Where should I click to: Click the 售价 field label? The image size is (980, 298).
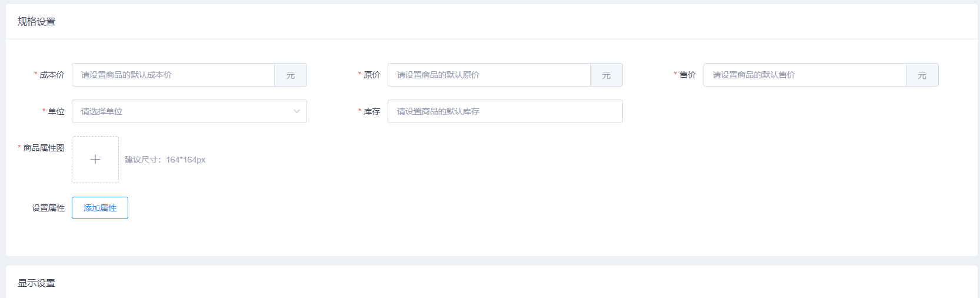pyautogui.click(x=687, y=75)
